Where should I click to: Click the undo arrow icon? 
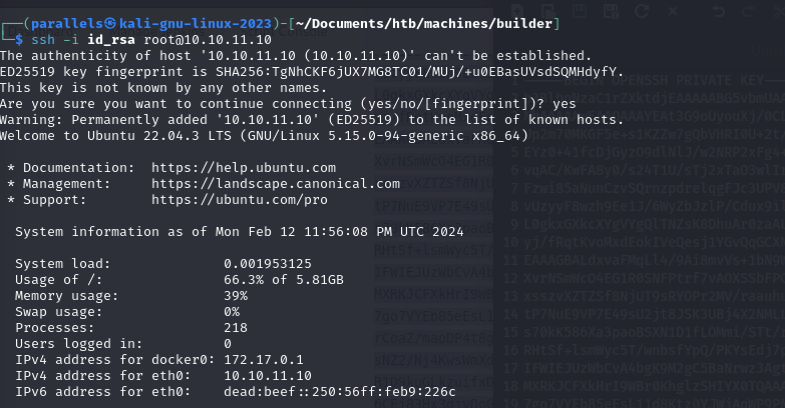(719, 11)
